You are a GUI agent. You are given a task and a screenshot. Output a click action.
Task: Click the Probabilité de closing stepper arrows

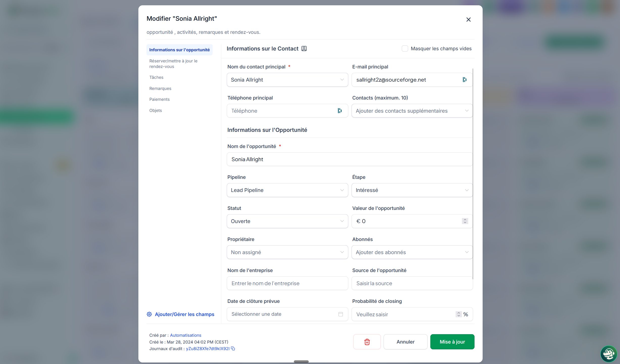[459, 314]
